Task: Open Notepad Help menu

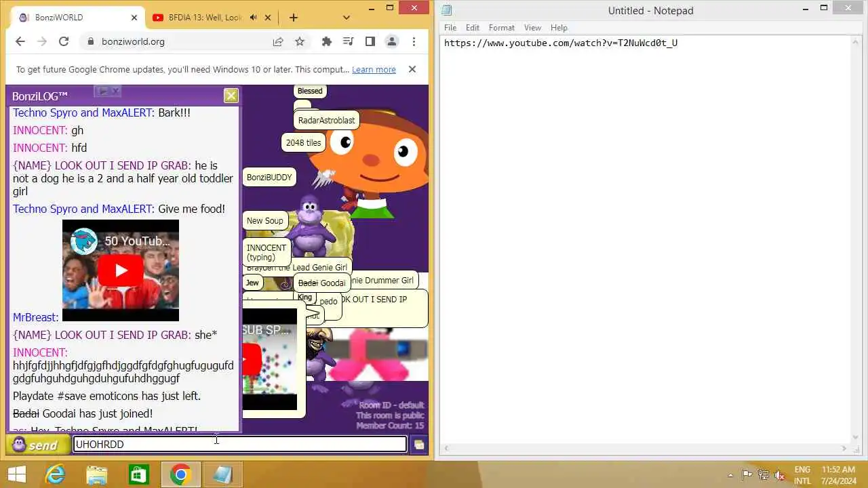Action: (x=559, y=28)
